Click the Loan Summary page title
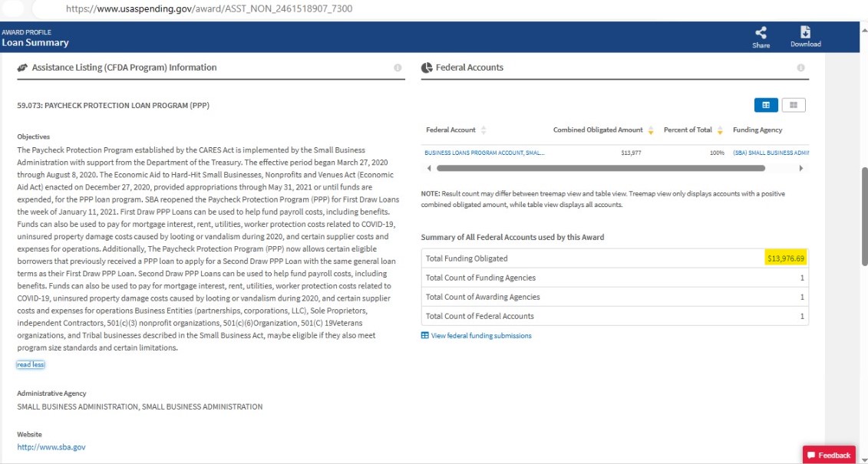The image size is (868, 464). pyautogui.click(x=35, y=43)
